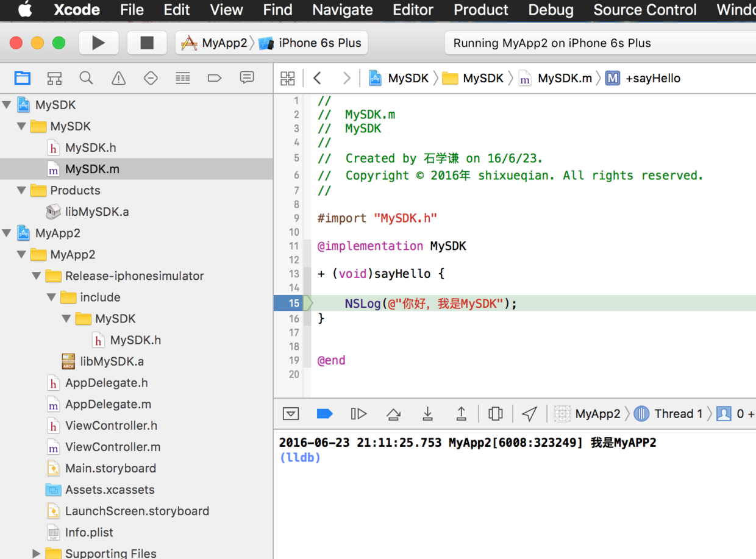The height and width of the screenshot is (559, 756).
Task: Deactivate breakpoints in the debug bar
Action: point(324,414)
